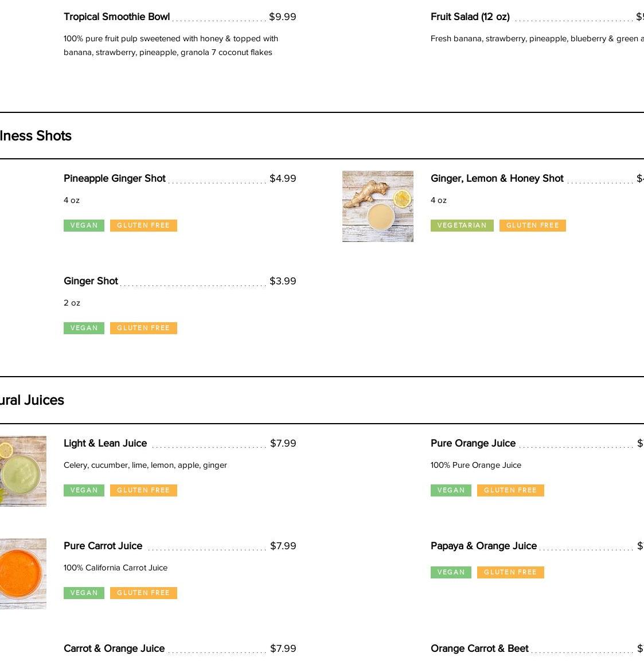
Task: Click the Vegetarian tag on honey shot
Action: click(462, 225)
